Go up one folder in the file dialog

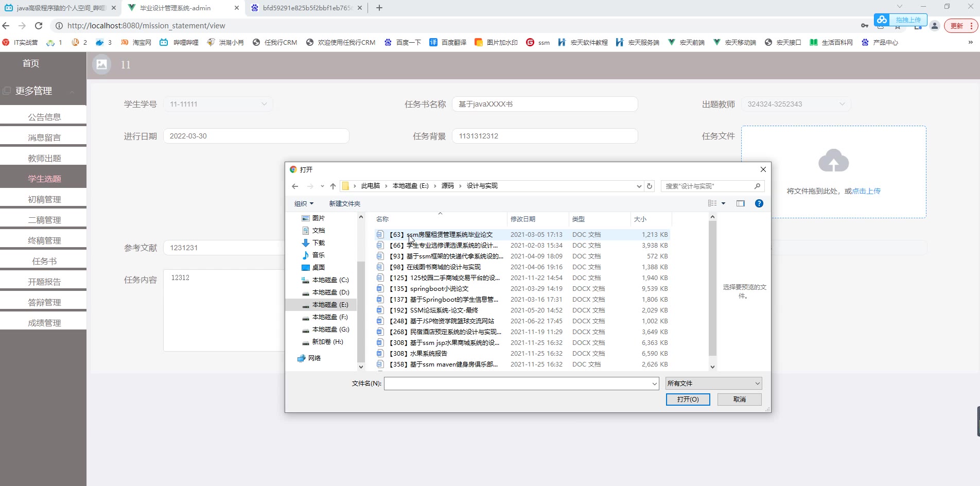pos(333,186)
